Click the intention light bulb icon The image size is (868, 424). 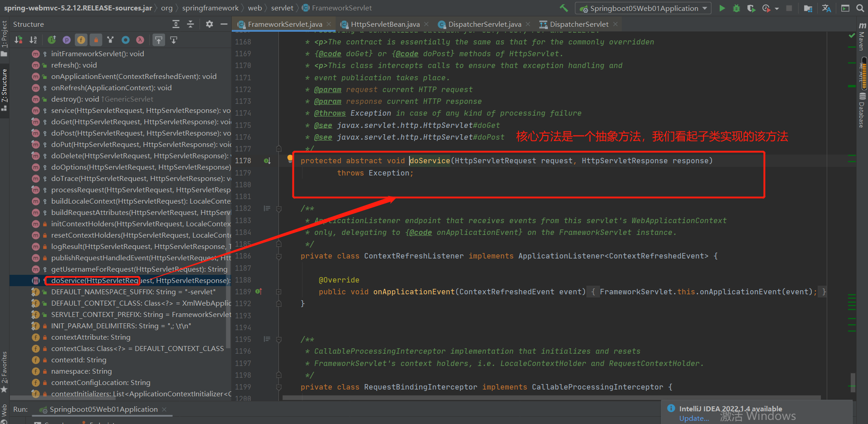point(290,159)
